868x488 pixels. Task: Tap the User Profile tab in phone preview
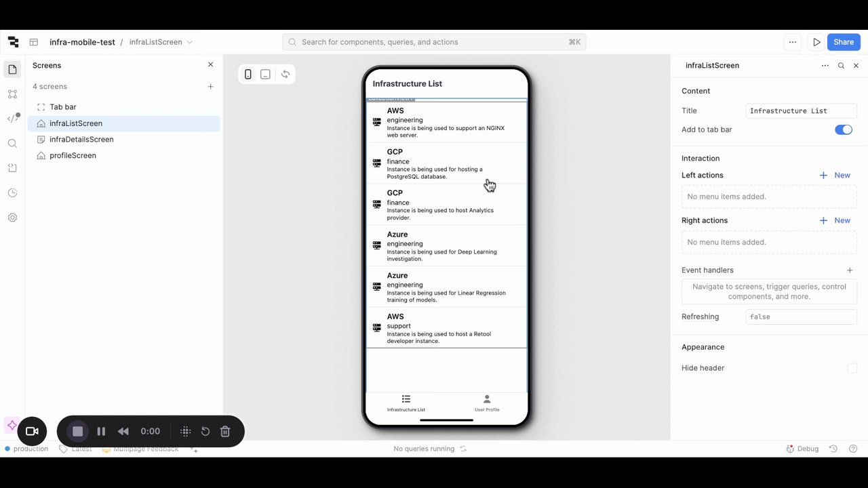click(487, 403)
